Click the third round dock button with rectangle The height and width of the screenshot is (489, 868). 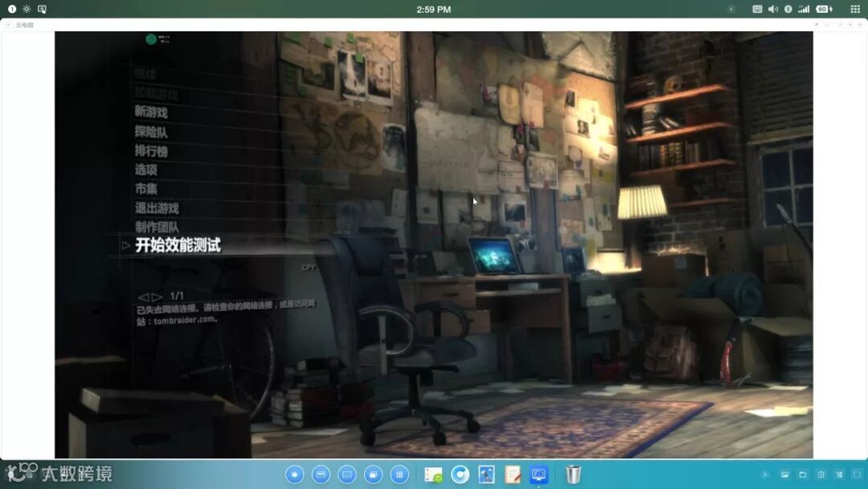pos(347,475)
